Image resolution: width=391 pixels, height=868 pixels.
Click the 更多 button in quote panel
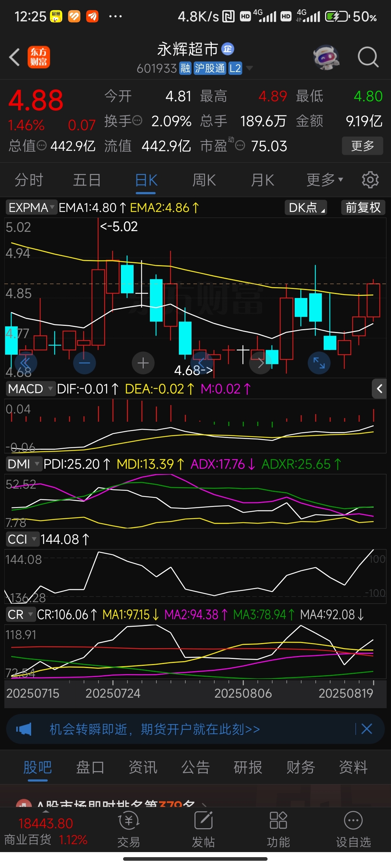(362, 146)
